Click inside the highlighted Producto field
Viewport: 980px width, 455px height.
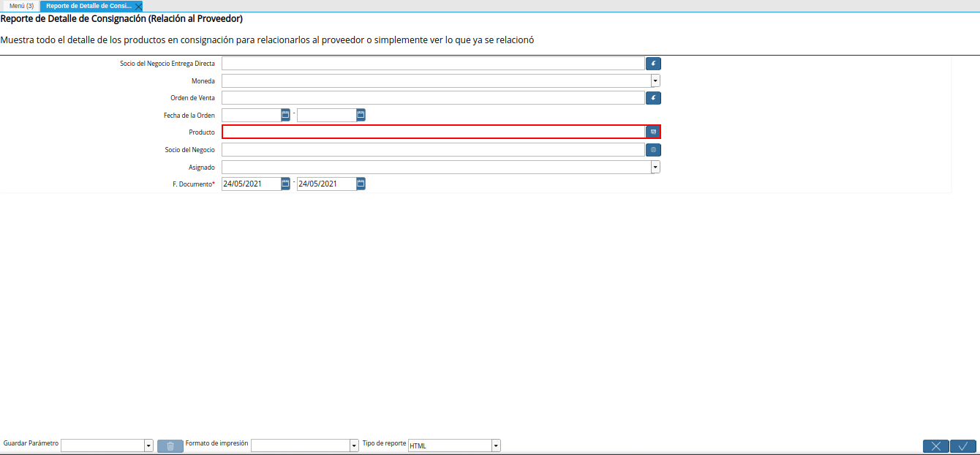tap(431, 132)
